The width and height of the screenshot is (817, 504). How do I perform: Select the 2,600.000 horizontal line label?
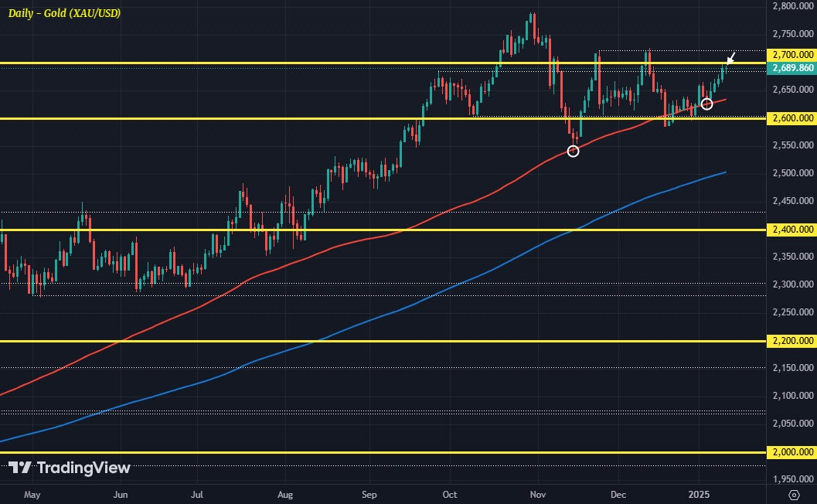click(791, 117)
